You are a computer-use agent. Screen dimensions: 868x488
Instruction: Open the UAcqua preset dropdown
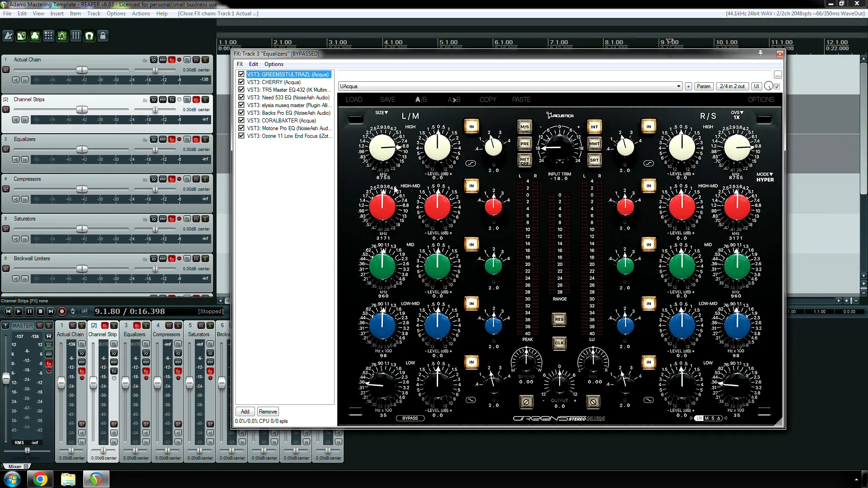point(510,86)
